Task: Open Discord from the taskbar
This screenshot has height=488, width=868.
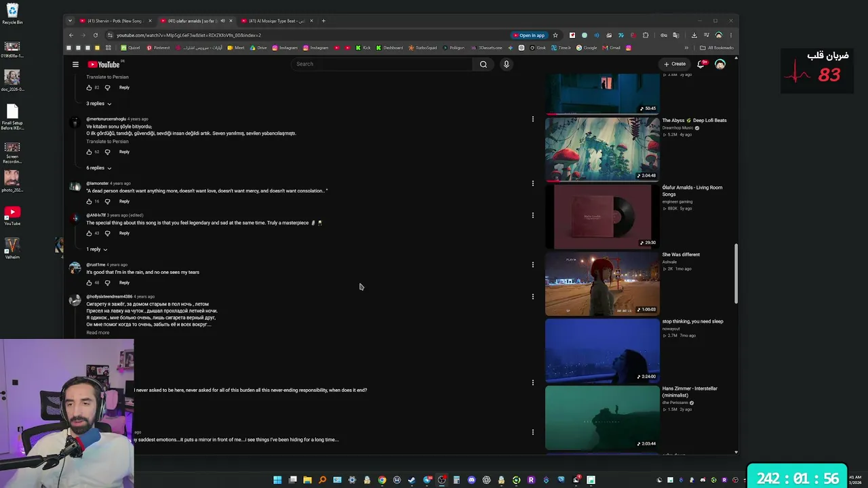Action: point(471,480)
